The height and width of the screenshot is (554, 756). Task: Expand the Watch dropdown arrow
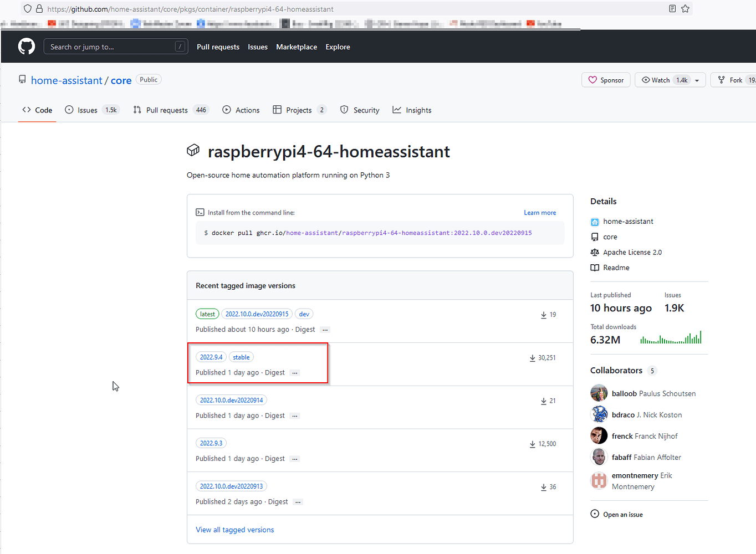pos(697,79)
